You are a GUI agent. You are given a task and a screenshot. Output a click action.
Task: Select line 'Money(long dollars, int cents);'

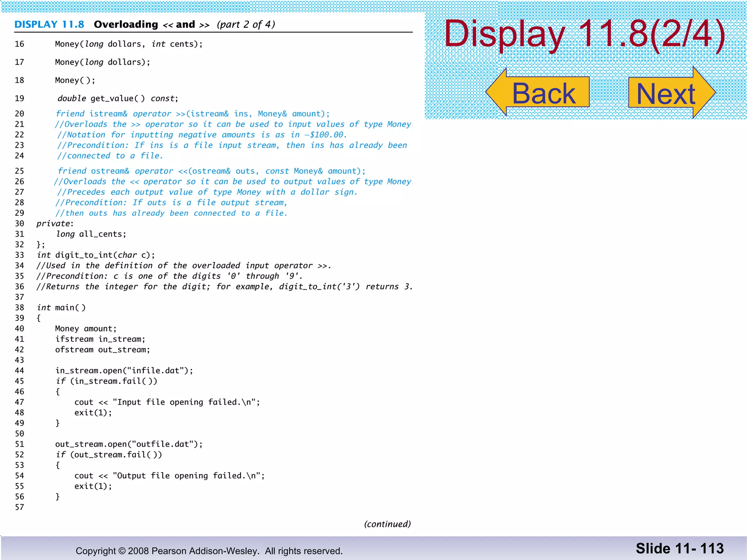point(129,44)
